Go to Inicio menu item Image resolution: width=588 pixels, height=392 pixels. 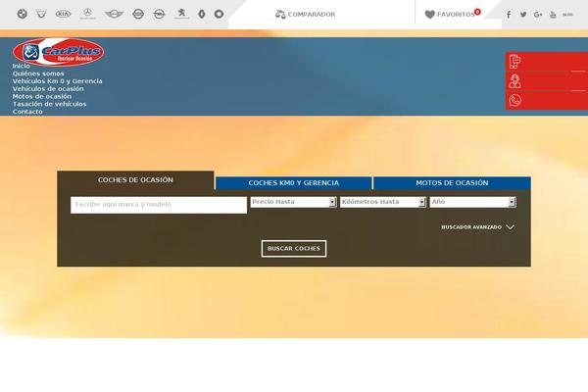(21, 66)
